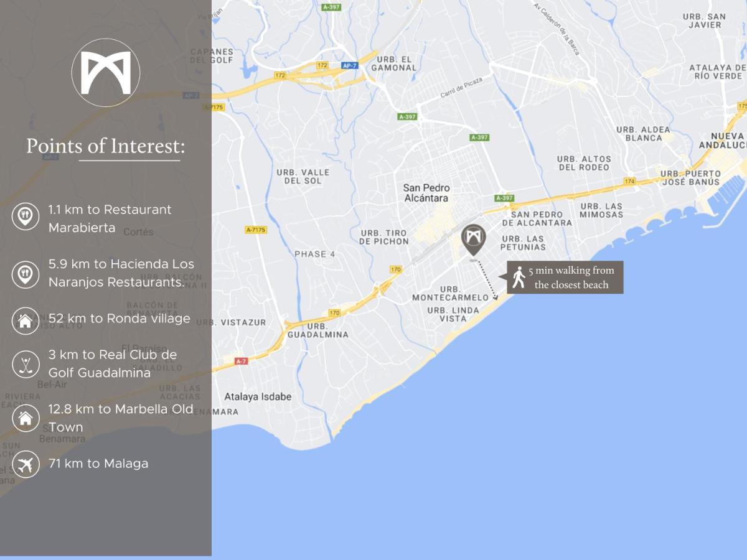Click the URB. San Javier map label
747x560 pixels.
point(704,21)
